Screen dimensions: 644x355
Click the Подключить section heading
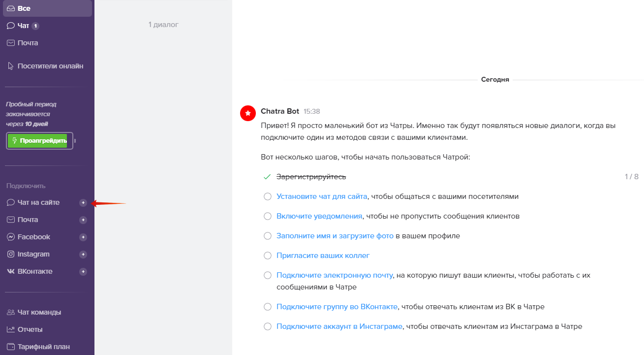(x=26, y=186)
